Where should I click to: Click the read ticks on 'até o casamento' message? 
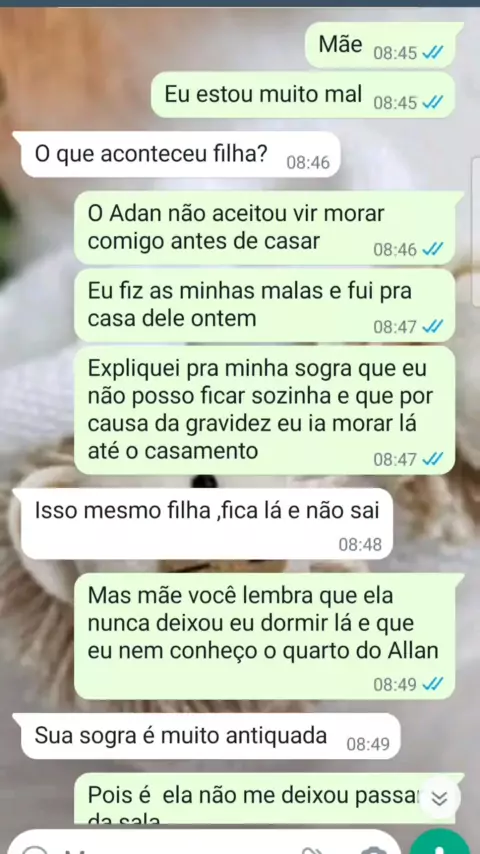433,459
